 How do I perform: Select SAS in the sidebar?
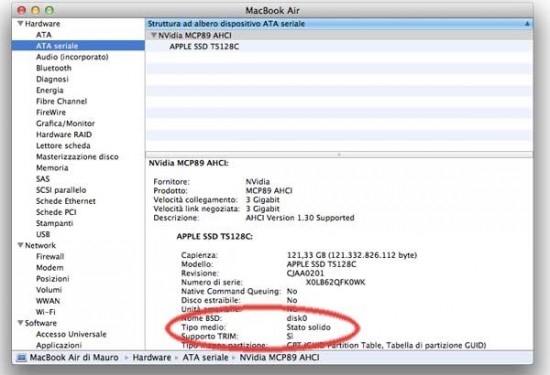[43, 179]
